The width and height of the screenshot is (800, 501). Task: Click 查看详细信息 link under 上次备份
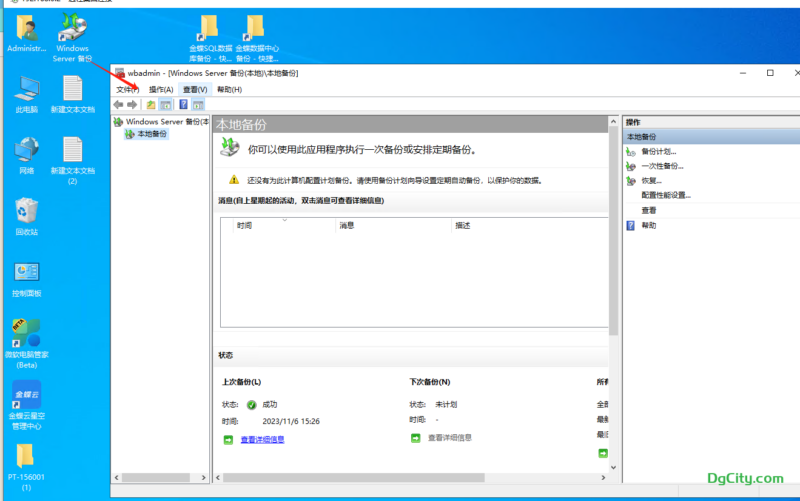pos(262,439)
